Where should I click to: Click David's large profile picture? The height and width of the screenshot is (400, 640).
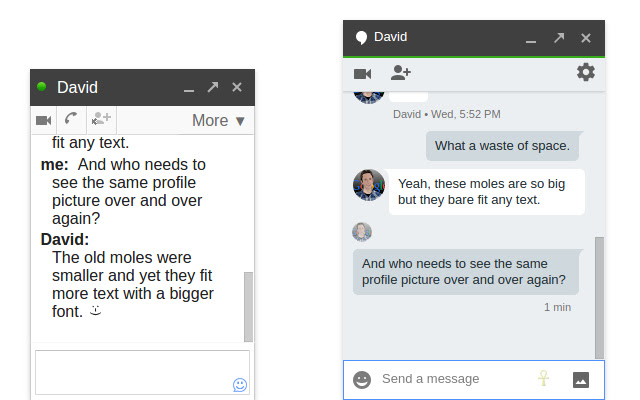pos(369,184)
